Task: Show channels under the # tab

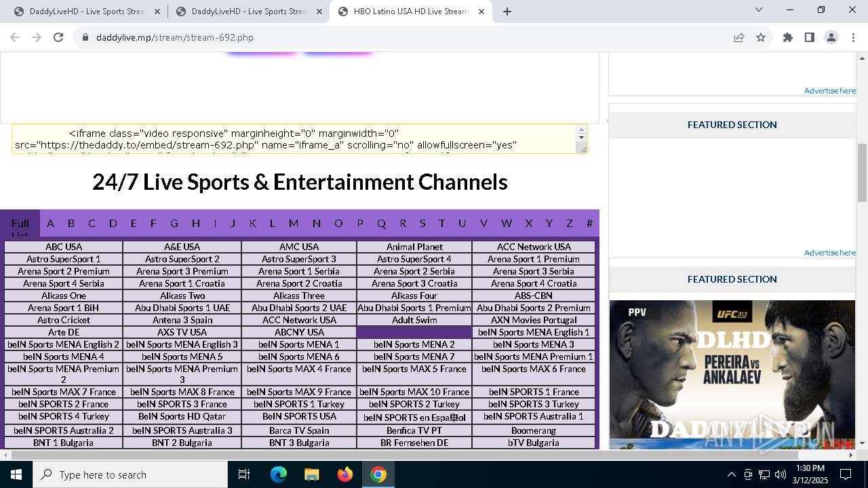Action: tap(589, 223)
